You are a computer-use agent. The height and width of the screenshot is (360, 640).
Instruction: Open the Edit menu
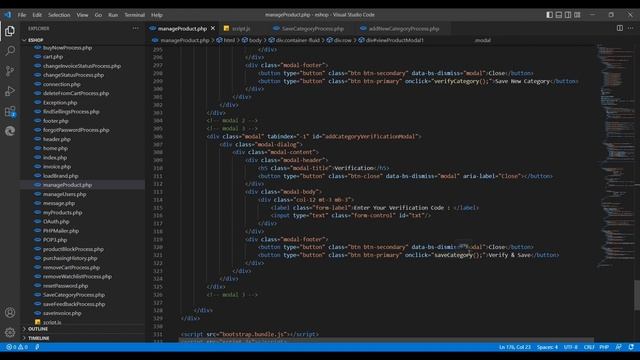tap(37, 15)
